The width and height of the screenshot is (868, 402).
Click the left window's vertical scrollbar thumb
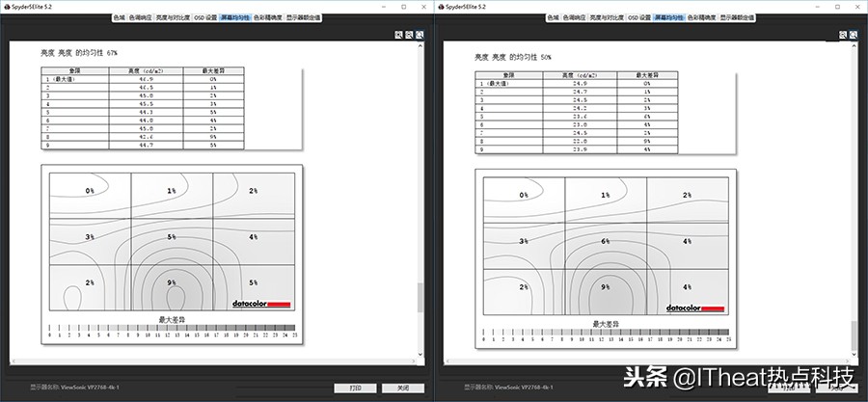coord(420,298)
